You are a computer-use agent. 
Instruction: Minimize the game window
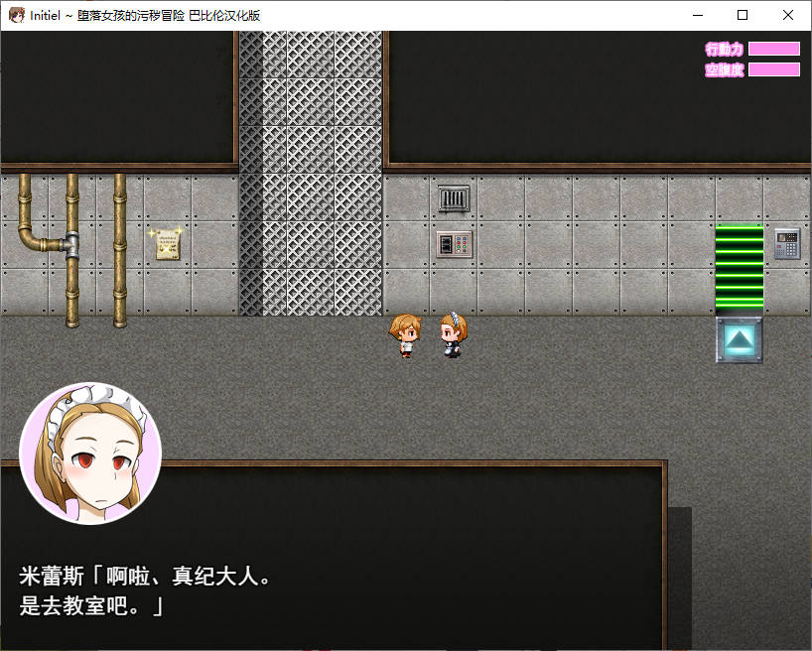click(697, 15)
